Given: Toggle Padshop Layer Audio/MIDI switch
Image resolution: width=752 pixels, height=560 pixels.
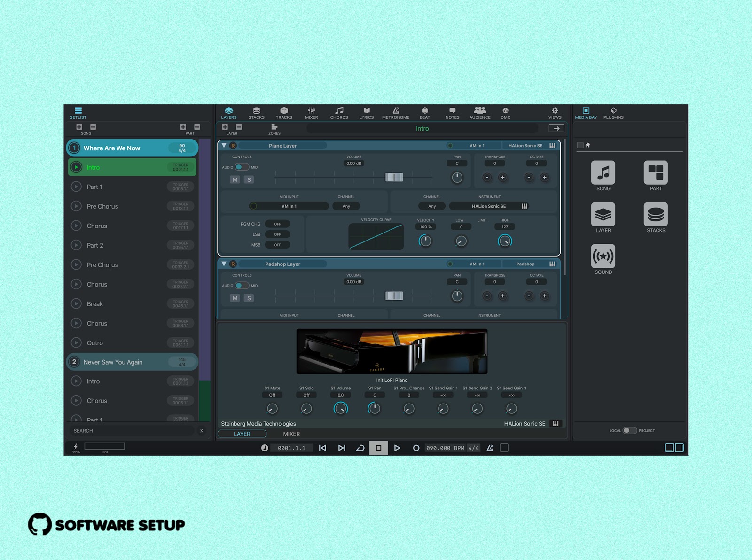Looking at the screenshot, I should [242, 285].
